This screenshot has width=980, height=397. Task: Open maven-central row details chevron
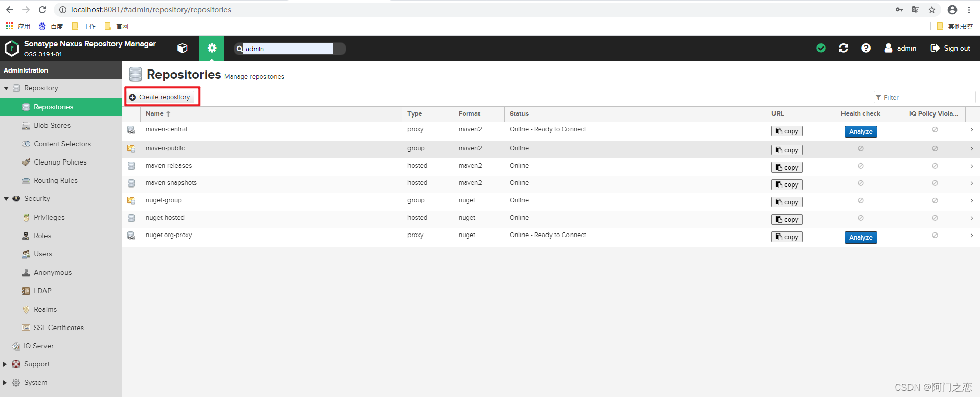[x=972, y=130]
